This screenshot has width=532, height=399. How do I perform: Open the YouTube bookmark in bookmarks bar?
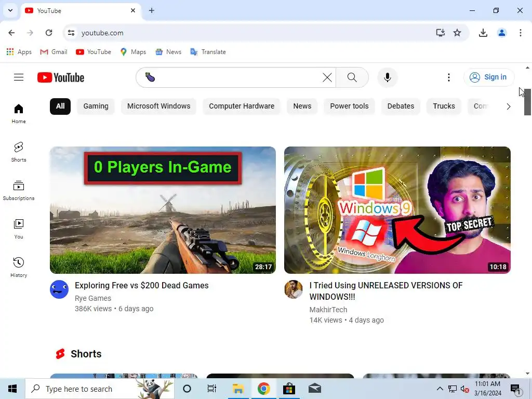point(94,52)
